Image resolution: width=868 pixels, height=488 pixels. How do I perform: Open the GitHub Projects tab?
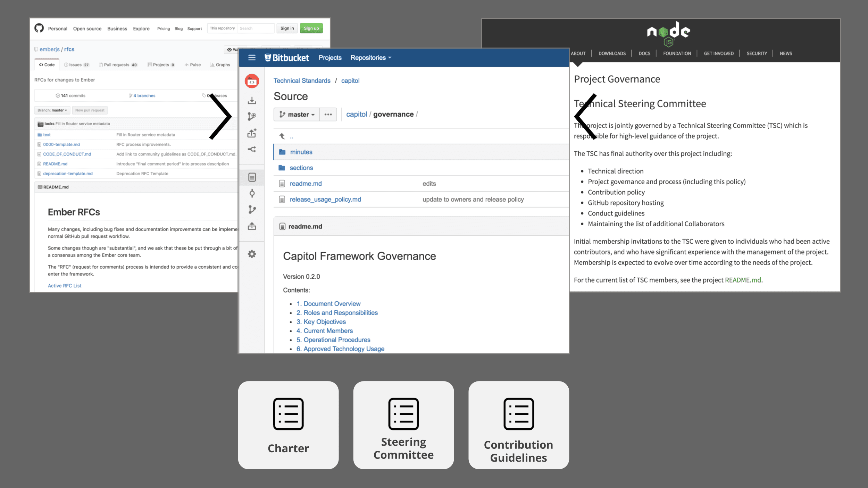(161, 65)
